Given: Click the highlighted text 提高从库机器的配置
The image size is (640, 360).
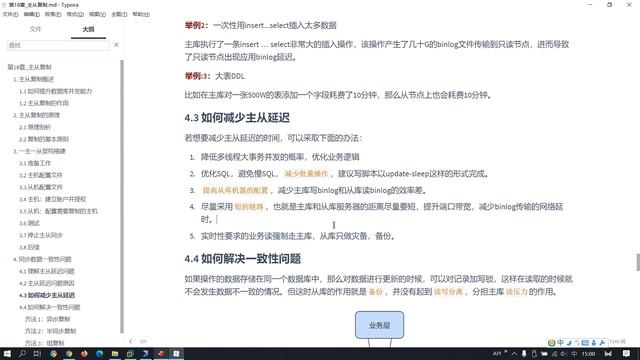Looking at the screenshot, I should (236, 191).
